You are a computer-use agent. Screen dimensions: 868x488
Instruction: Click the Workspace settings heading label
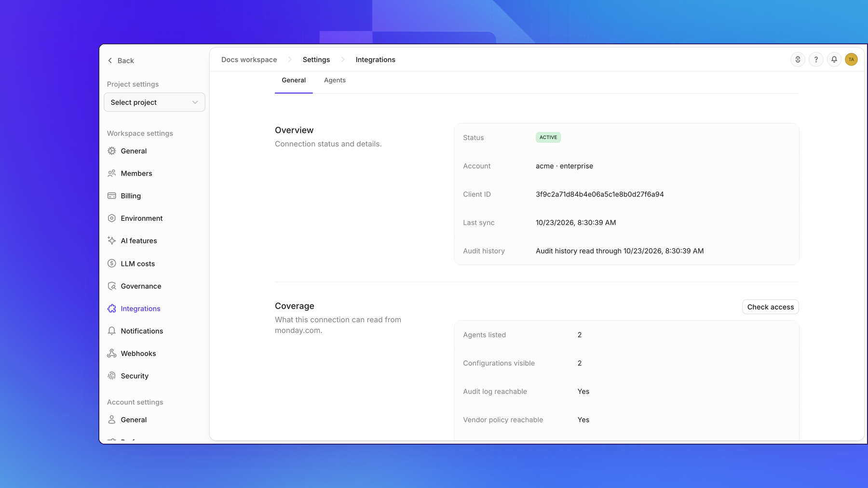[140, 133]
